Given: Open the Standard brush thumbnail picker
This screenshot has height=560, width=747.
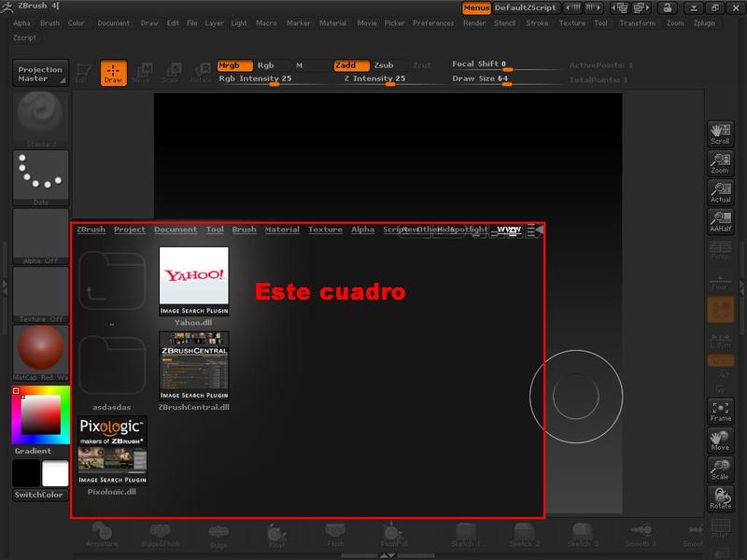Looking at the screenshot, I should point(40,119).
